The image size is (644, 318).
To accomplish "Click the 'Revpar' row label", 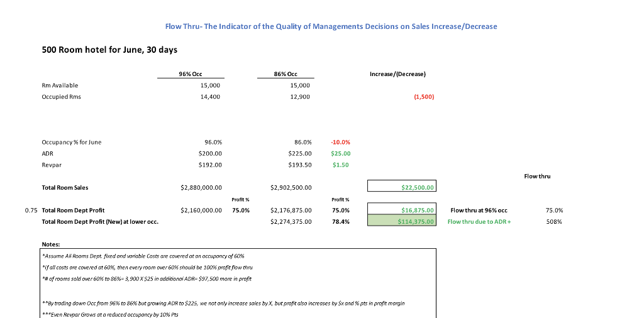I will click(x=51, y=165).
